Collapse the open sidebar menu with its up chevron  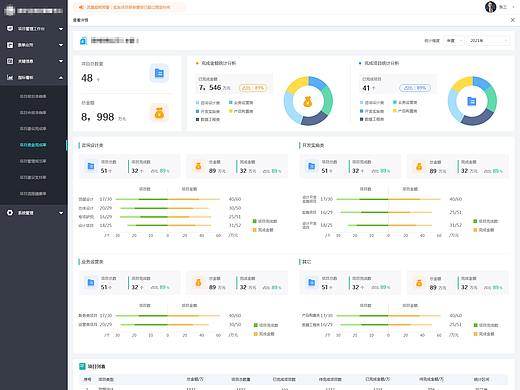tap(61, 78)
